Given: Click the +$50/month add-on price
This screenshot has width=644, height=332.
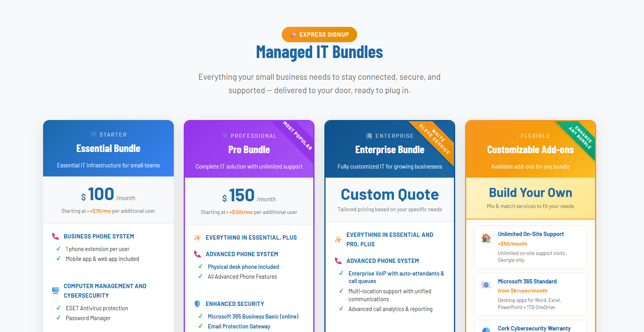Looking at the screenshot, I should [512, 244].
